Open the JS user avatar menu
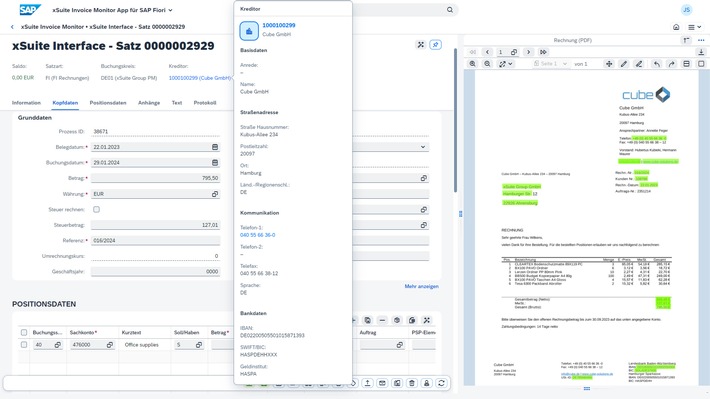710x399 pixels. coord(686,10)
